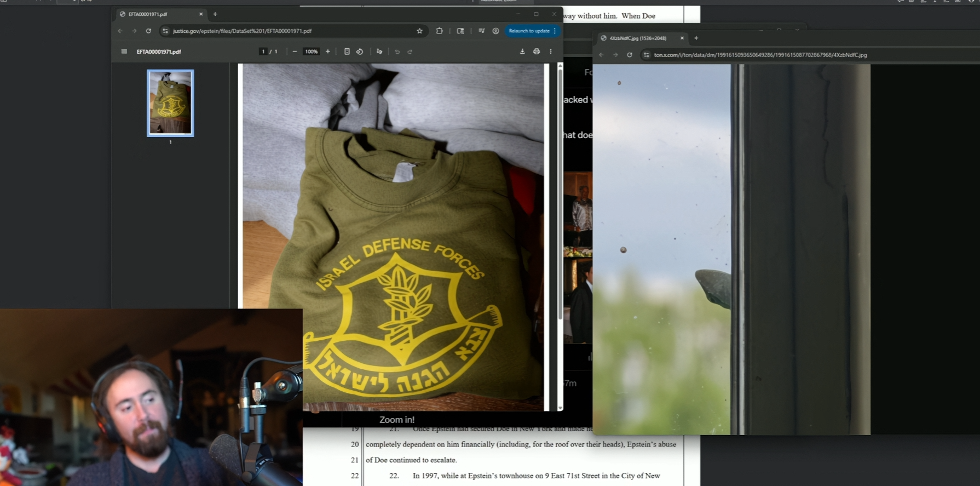980x486 pixels.
Task: Zoom out the PDF with minus
Action: pyautogui.click(x=295, y=52)
